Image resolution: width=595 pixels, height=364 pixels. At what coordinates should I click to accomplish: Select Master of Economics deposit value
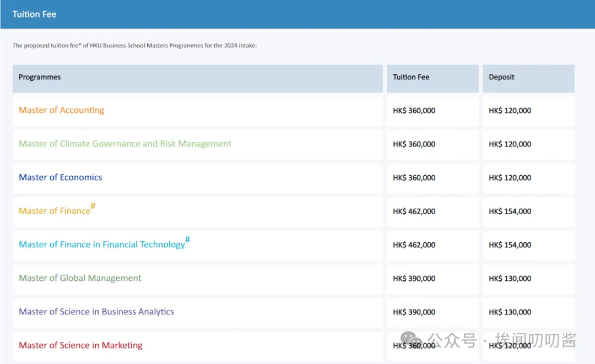(510, 178)
